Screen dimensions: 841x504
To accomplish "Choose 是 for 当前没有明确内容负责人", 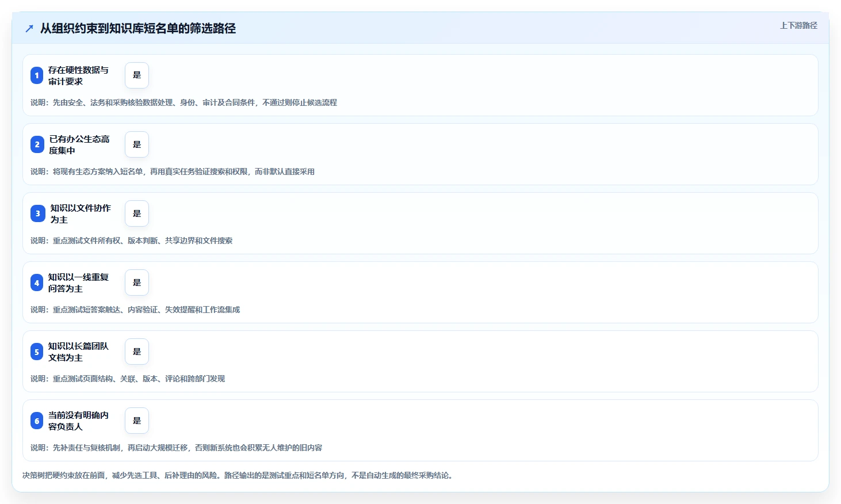I will [137, 421].
